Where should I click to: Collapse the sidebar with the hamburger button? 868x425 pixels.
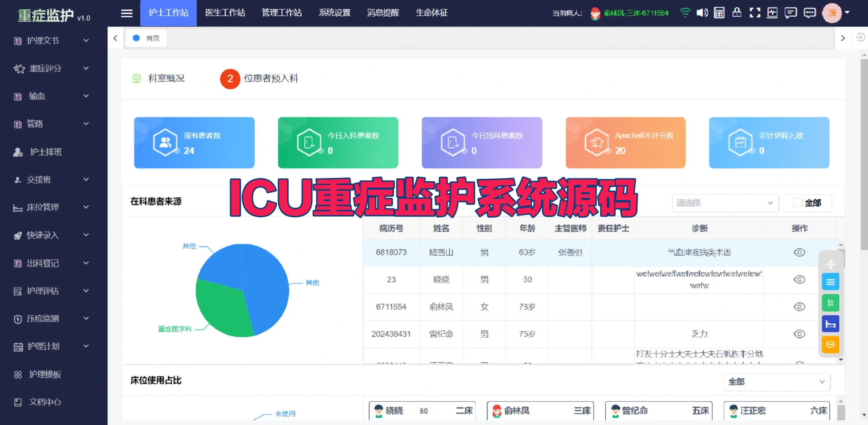coord(127,13)
